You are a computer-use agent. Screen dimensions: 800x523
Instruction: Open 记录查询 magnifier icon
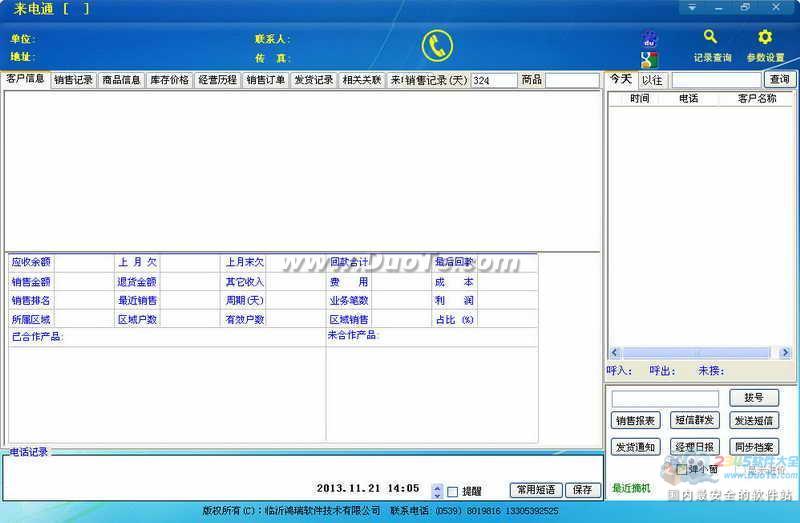[711, 37]
